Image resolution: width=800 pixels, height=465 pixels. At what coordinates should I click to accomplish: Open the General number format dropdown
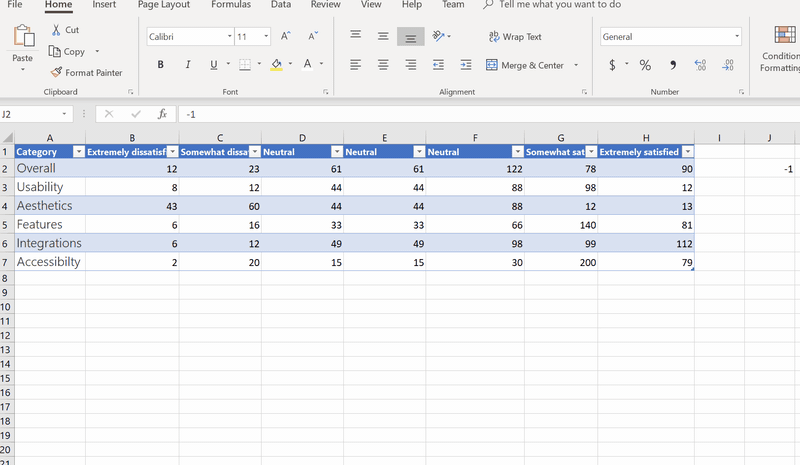[x=736, y=36]
